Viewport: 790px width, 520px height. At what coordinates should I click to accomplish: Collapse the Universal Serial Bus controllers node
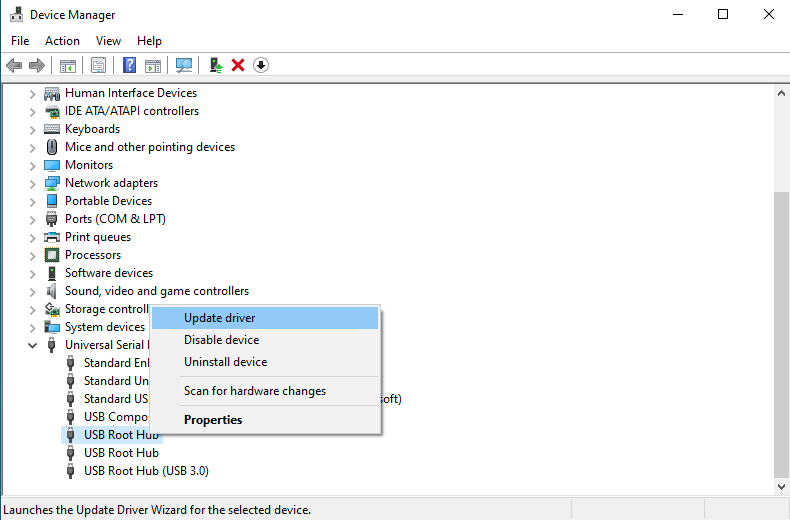[x=33, y=345]
